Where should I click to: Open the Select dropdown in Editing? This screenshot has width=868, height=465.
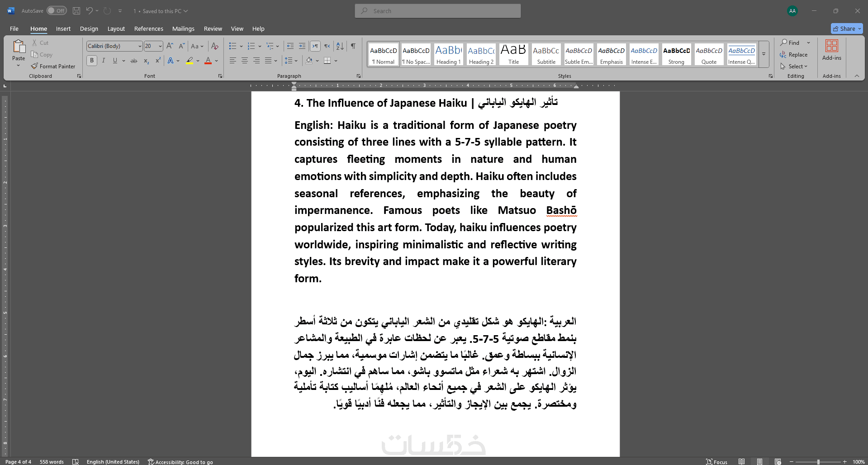(794, 66)
